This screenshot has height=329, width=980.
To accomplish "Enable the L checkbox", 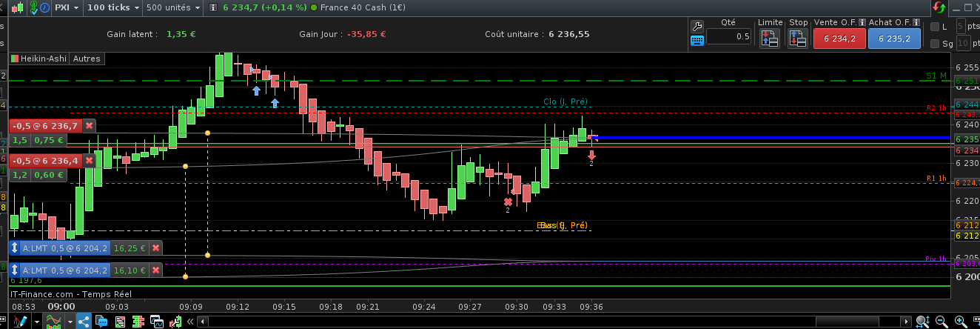I will tap(936, 27).
